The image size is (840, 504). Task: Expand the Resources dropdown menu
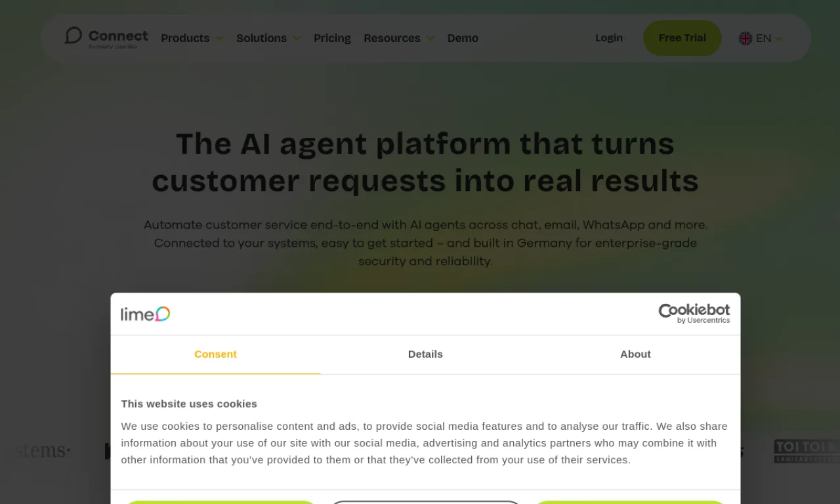[399, 38]
